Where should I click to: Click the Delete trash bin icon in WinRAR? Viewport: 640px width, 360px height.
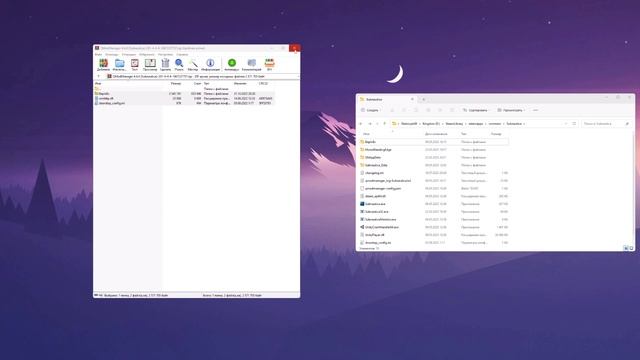[x=165, y=64]
